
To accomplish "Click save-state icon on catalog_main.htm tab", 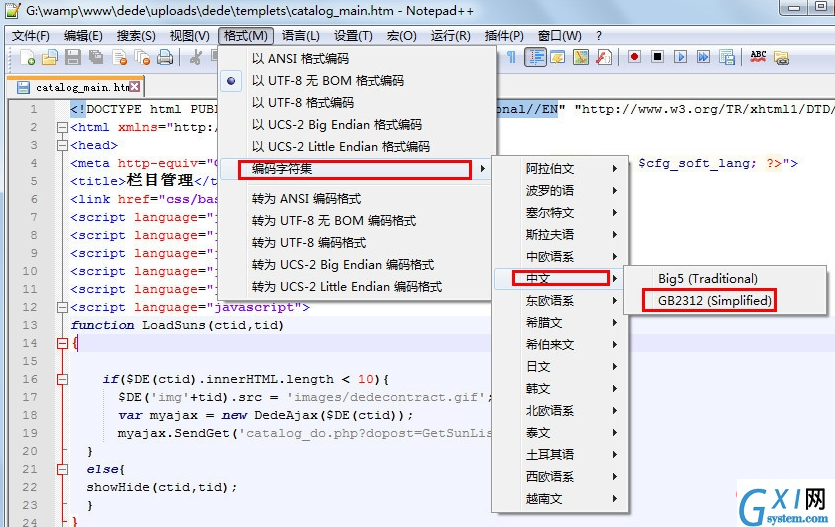I will pyautogui.click(x=23, y=87).
